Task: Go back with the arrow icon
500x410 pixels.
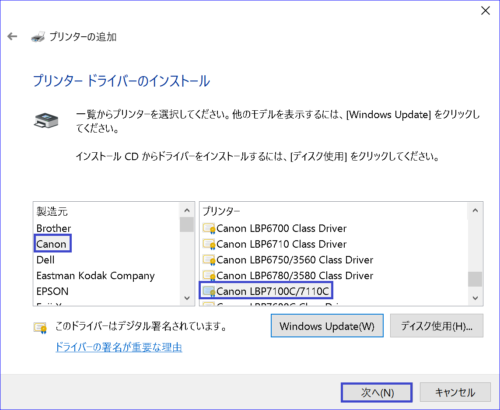Action: tap(12, 36)
